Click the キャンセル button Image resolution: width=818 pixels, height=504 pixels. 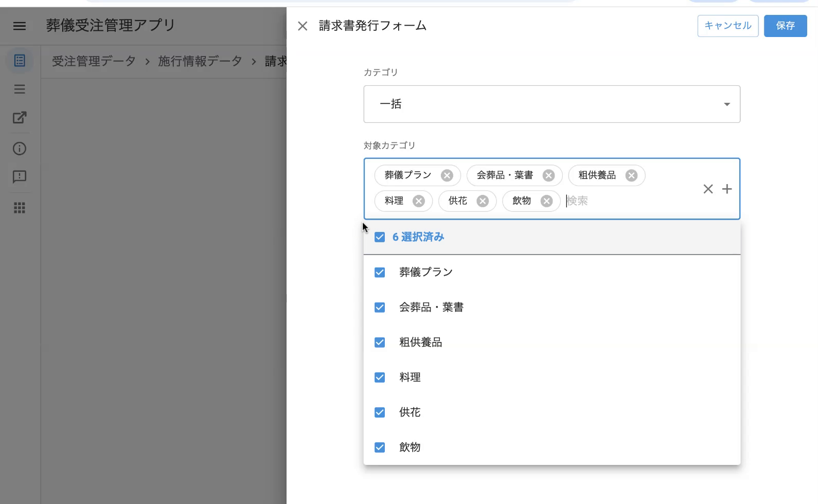coord(727,26)
